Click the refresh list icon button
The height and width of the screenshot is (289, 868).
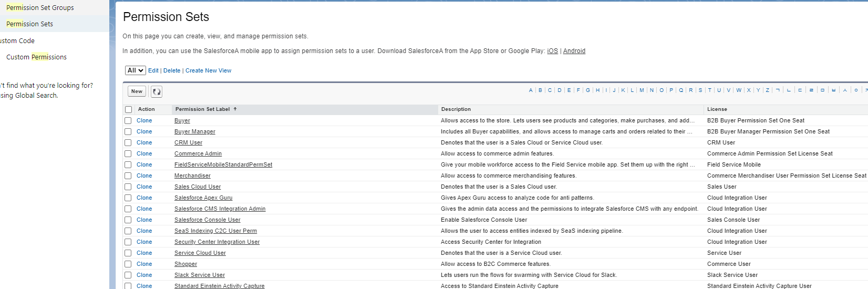coord(157,91)
